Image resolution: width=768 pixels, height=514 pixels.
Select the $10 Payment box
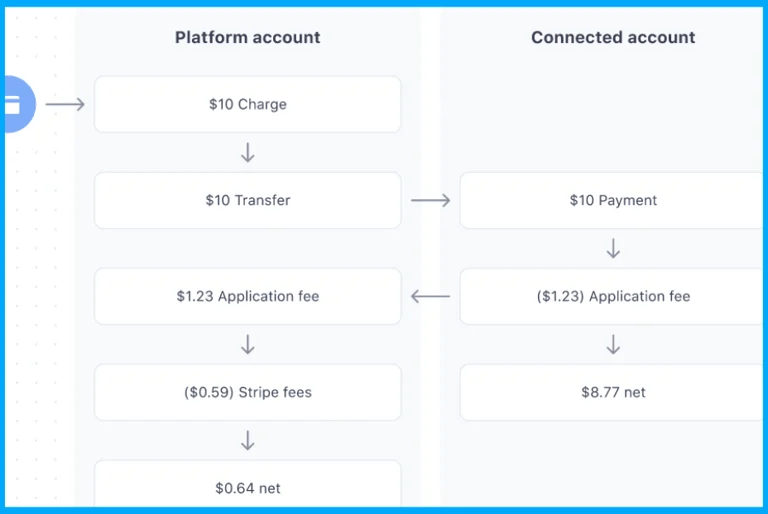tap(612, 200)
